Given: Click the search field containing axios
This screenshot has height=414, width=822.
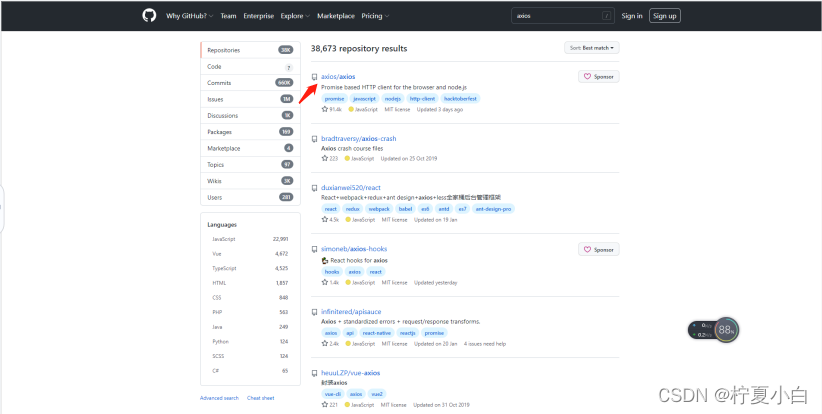Looking at the screenshot, I should (x=563, y=16).
